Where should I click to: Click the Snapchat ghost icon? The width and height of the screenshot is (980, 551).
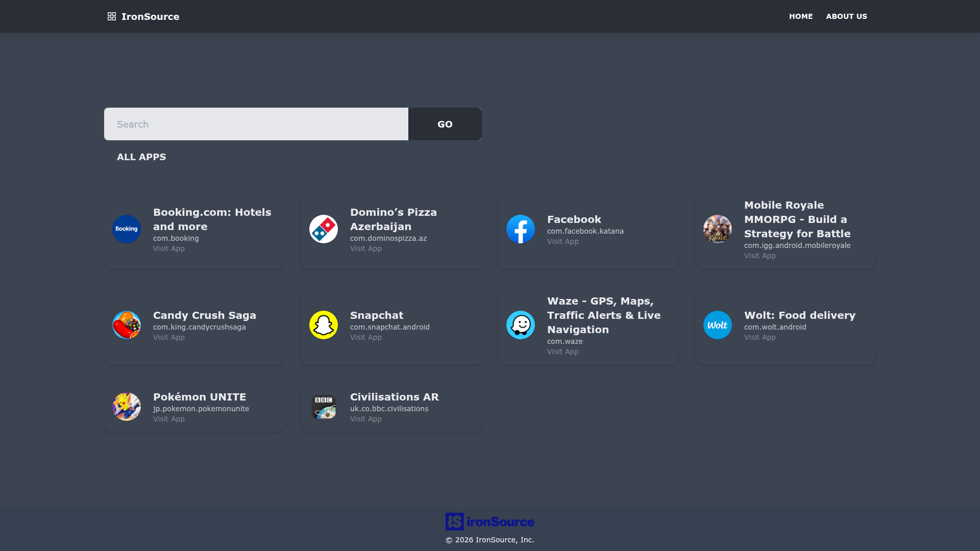324,325
